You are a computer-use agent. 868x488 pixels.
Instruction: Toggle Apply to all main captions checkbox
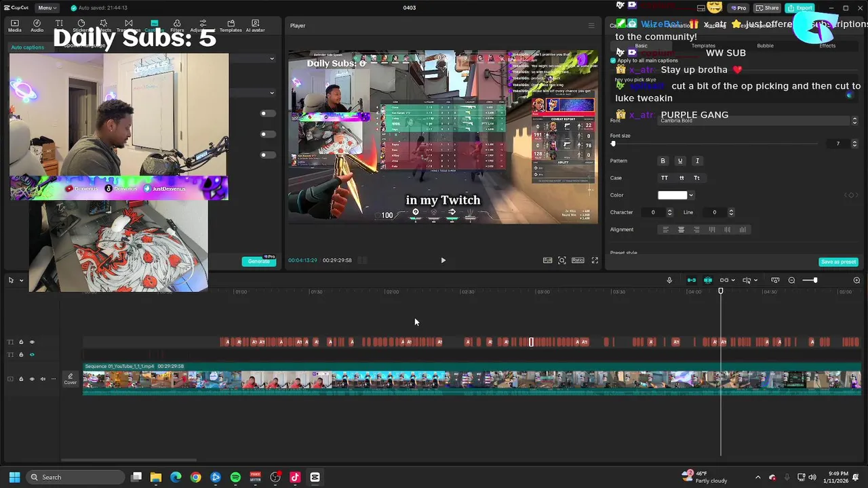pos(613,60)
